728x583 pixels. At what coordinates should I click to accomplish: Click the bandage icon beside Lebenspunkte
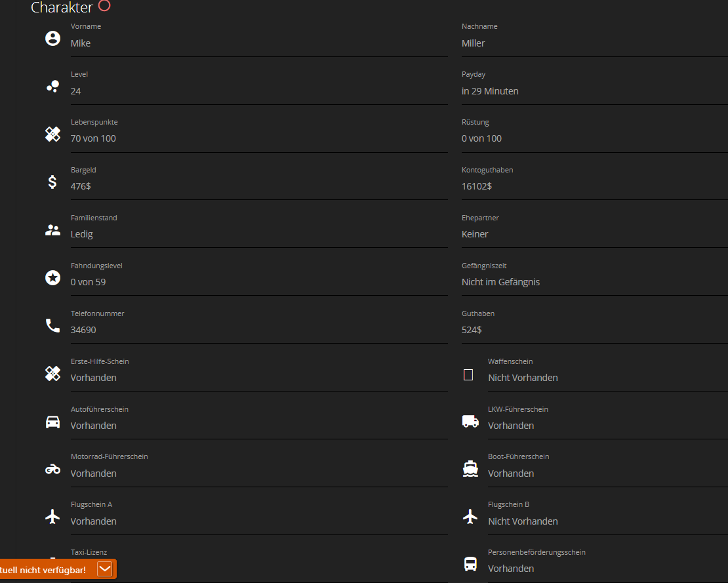[x=52, y=134]
